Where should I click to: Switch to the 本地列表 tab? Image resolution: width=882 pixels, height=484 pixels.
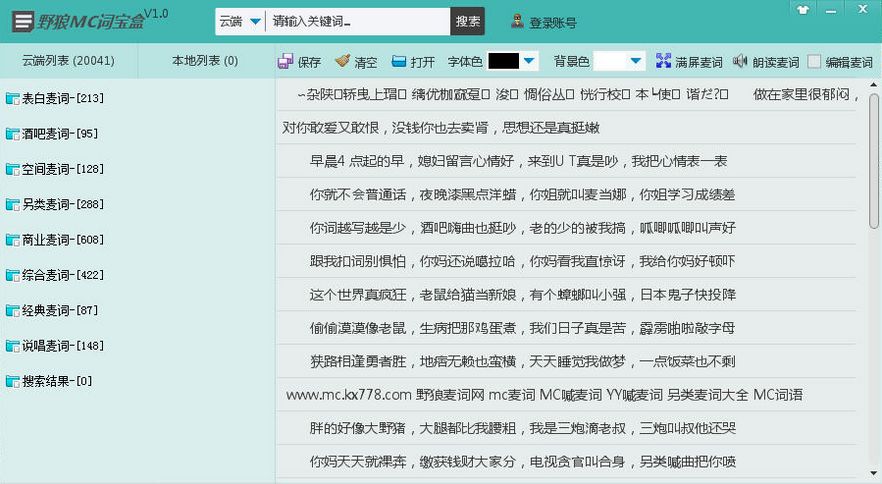pyautogui.click(x=204, y=61)
